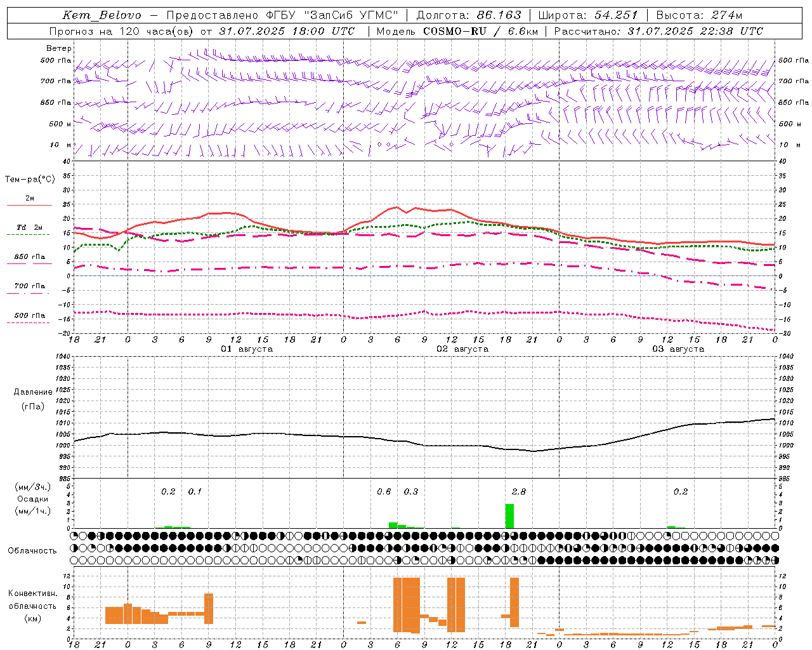Image resolution: width=812 pixels, height=650 pixels.
Task: Click the precipitation value "0.6"
Action: pyautogui.click(x=384, y=492)
